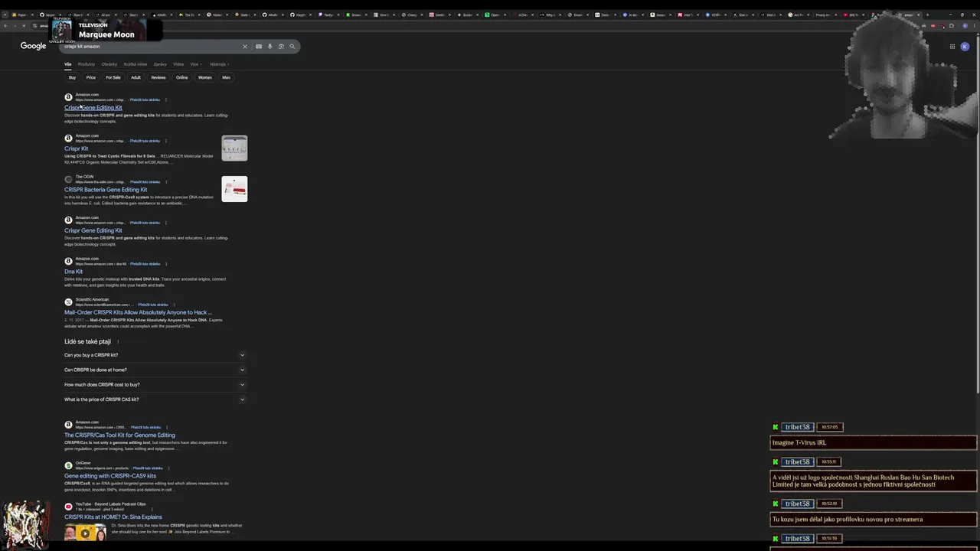Open the extensions puzzle icon
The height and width of the screenshot is (551, 980).
tap(952, 26)
